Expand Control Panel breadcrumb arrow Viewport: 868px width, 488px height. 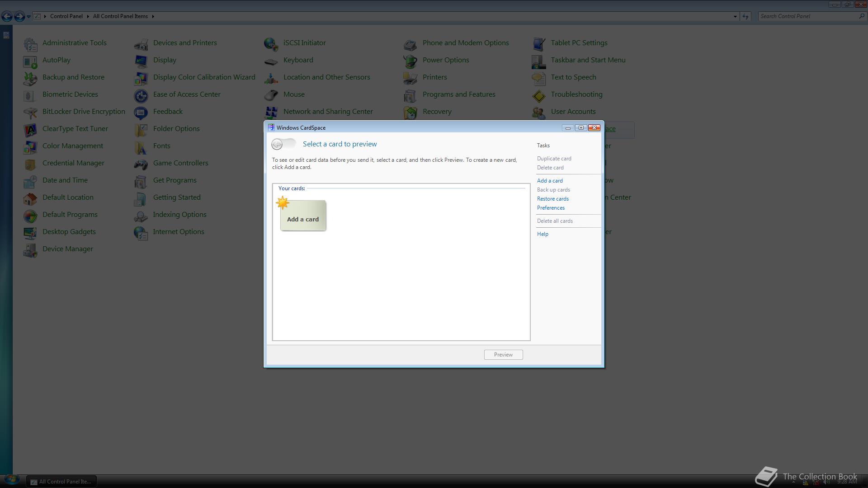click(88, 16)
